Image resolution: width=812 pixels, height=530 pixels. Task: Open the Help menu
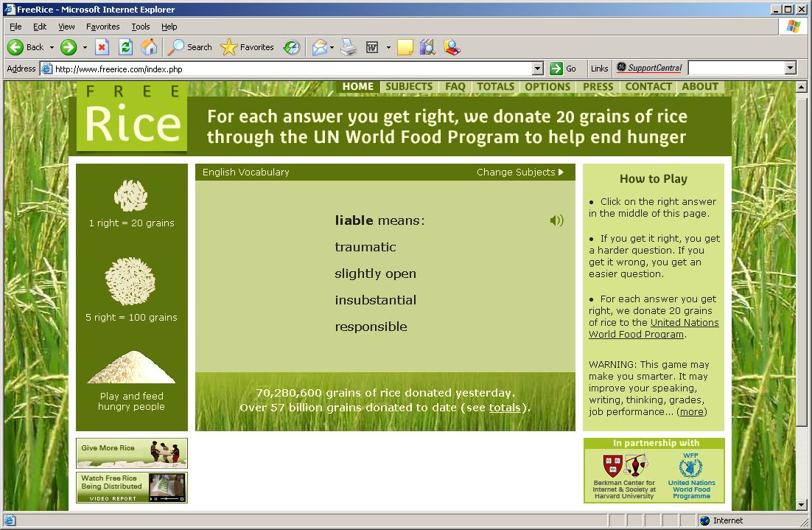169,27
